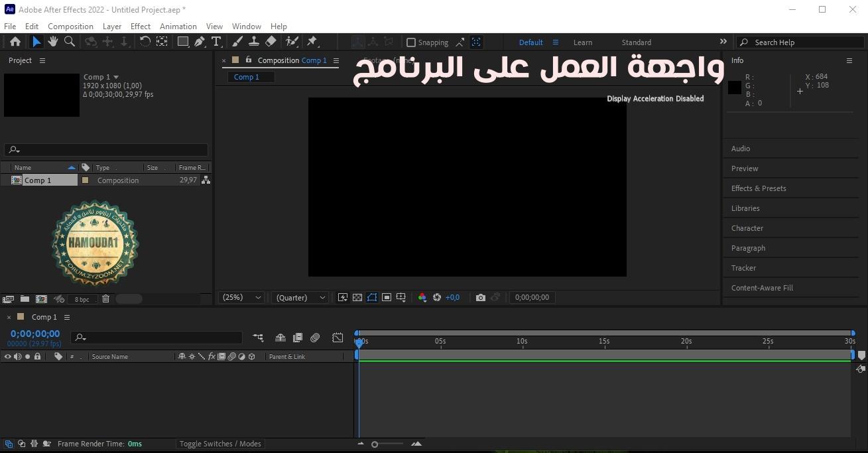Toggle frame blending for the timeline
Image resolution: width=868 pixels, height=453 pixels.
point(298,338)
